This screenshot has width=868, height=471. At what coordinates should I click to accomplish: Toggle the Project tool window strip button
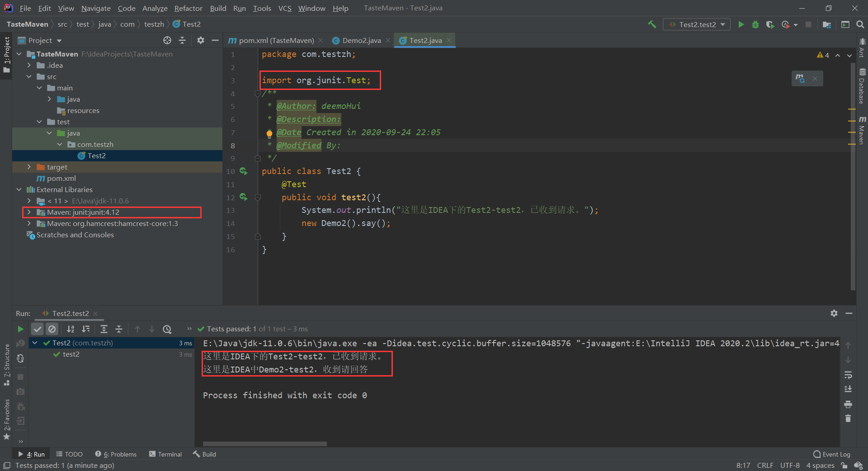click(6, 55)
